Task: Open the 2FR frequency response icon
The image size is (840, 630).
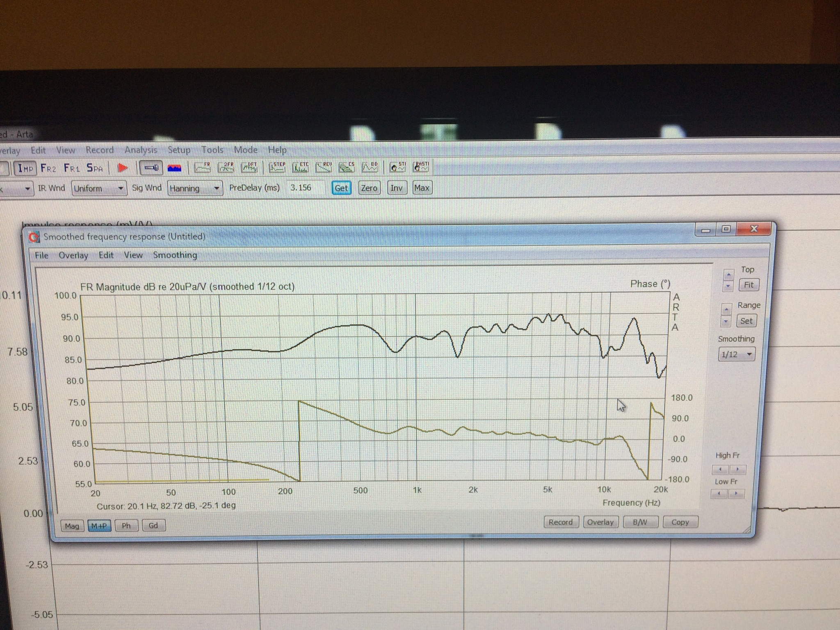Action: point(226,167)
